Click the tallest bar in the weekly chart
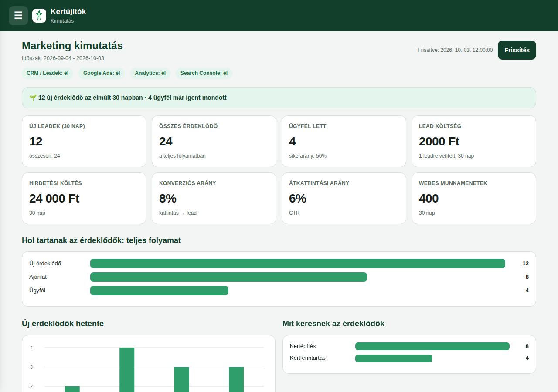Image resolution: width=558 pixels, height=392 pixels. [x=127, y=370]
